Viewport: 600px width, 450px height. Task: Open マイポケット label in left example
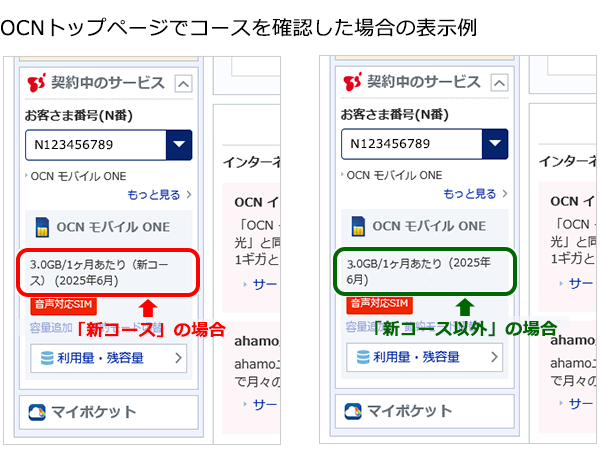94,412
